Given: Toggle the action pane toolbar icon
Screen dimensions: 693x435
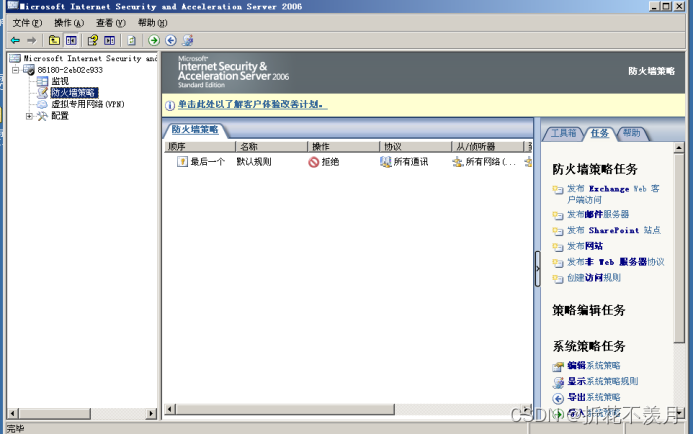Looking at the screenshot, I should 110,40.
